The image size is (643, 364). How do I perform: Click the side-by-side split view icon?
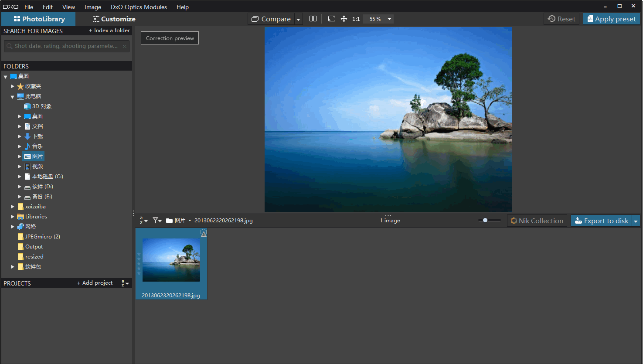[313, 19]
